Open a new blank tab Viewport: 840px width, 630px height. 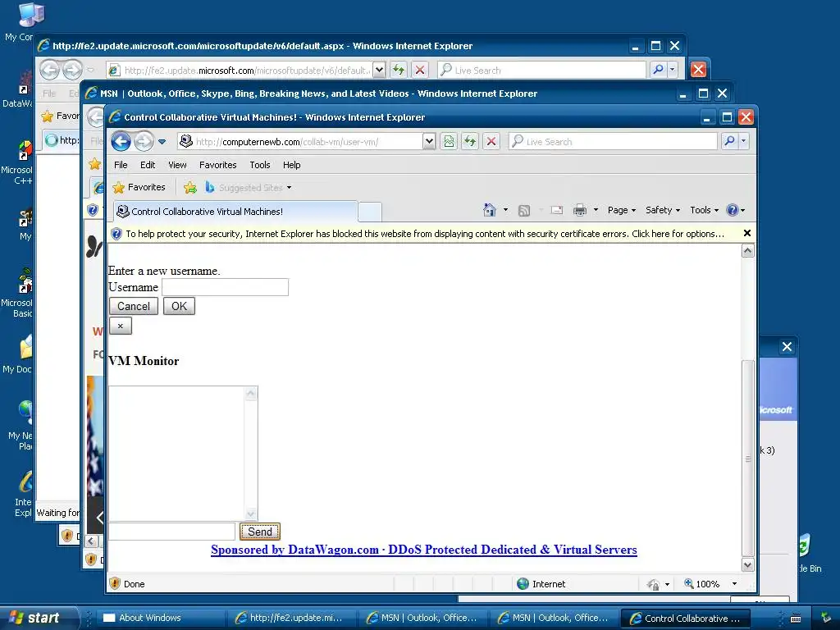[370, 212]
